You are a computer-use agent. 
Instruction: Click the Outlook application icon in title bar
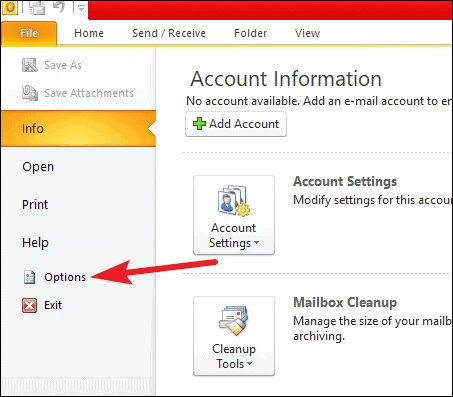pos(9,7)
